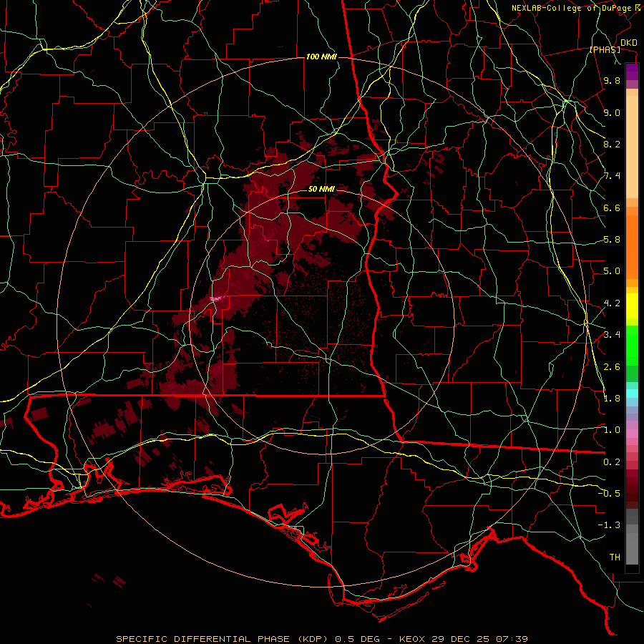The image size is (644, 644).
Task: Pick the cyan segment of the color bar
Action: click(x=632, y=394)
